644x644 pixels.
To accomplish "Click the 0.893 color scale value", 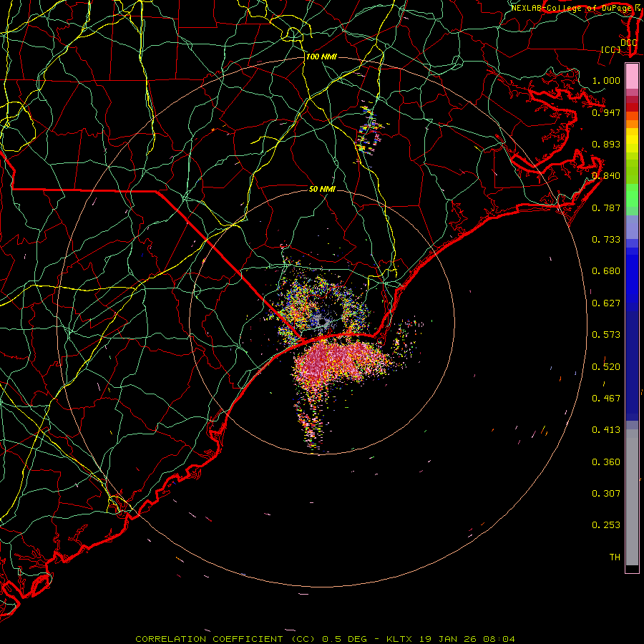I will coord(606,144).
